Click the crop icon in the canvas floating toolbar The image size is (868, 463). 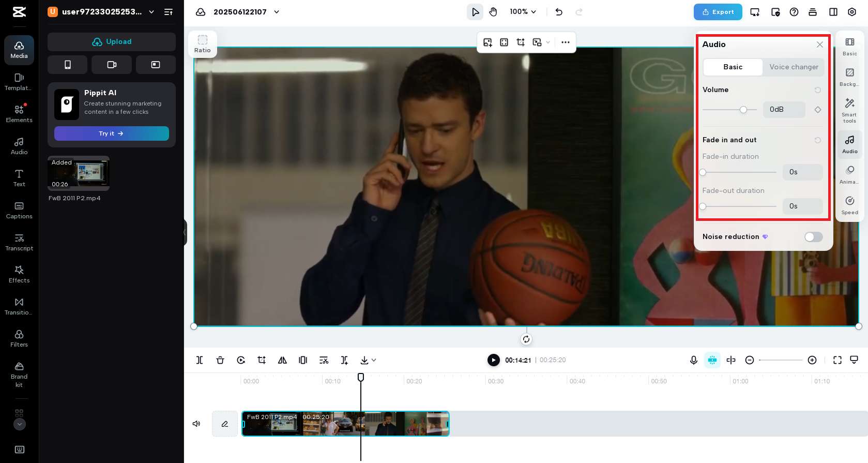point(521,42)
